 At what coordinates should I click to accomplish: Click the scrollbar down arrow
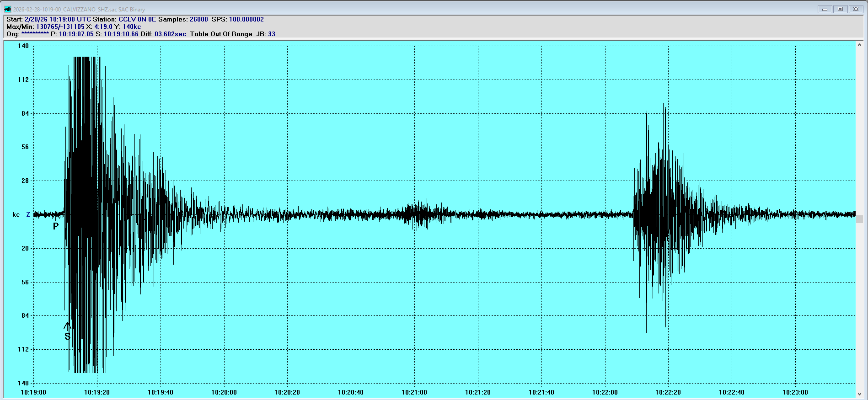(859, 394)
